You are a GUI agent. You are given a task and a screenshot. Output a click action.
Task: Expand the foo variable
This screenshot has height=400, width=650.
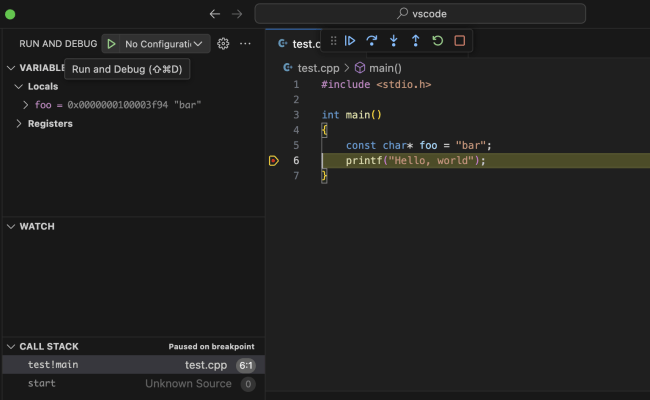[x=26, y=105]
